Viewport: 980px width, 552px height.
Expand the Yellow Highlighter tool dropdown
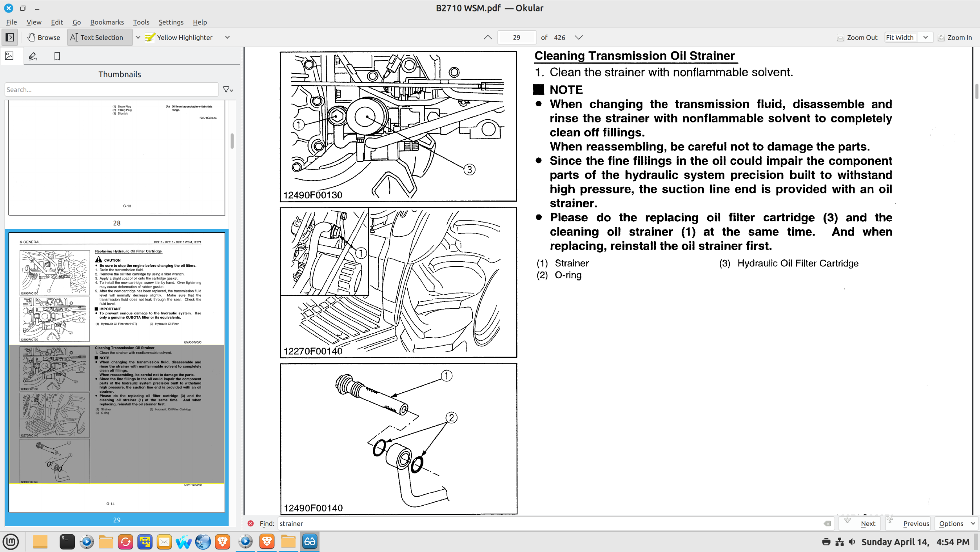(227, 37)
